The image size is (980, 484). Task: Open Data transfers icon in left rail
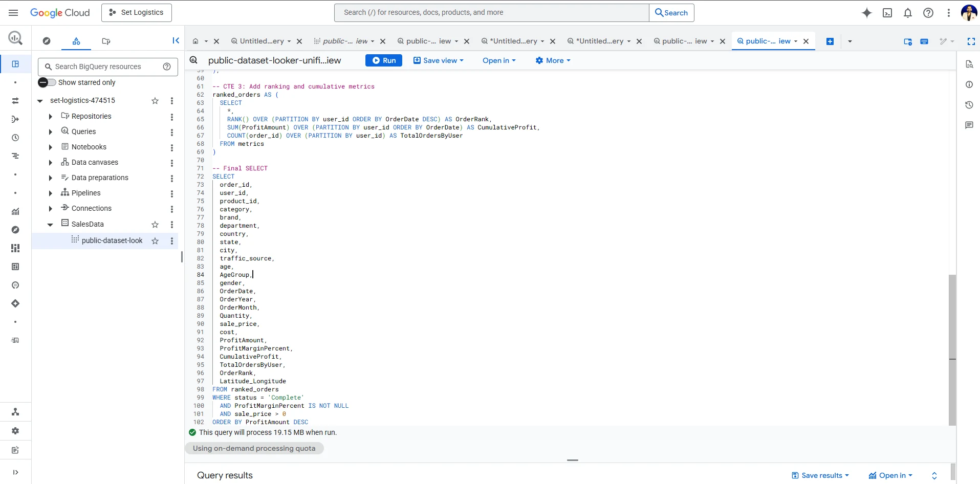(15, 101)
